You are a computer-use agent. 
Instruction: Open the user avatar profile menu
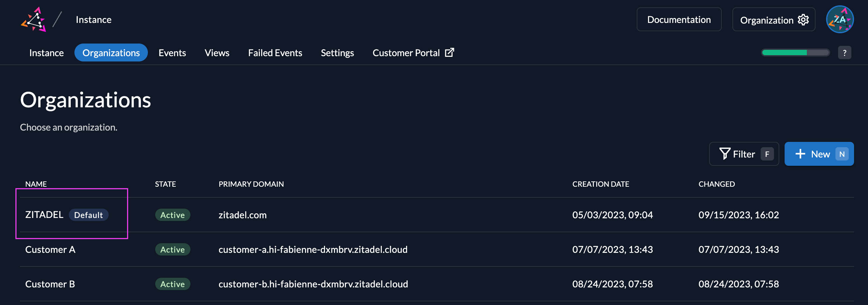pyautogui.click(x=839, y=20)
